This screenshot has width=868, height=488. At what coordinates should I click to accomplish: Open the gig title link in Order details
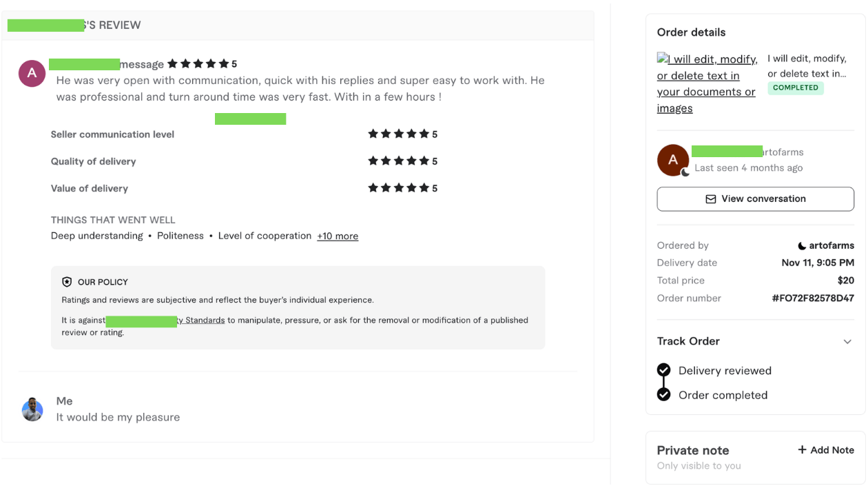click(707, 83)
